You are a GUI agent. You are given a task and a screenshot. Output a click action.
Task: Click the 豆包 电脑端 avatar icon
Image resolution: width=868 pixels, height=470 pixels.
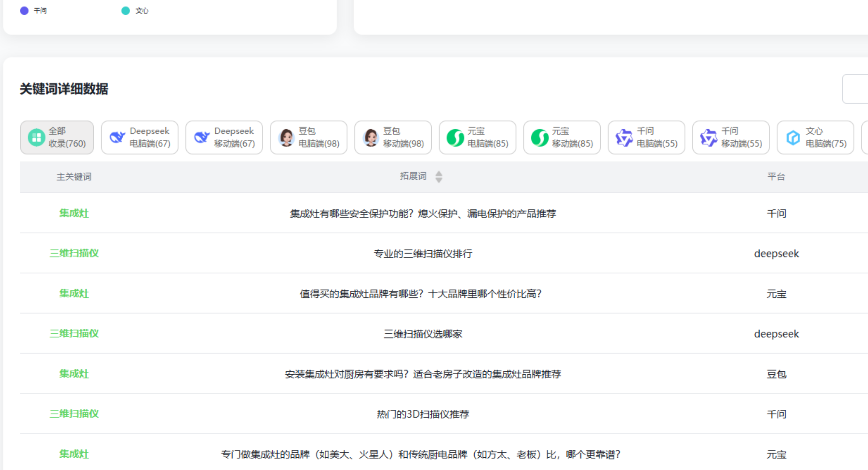point(286,138)
